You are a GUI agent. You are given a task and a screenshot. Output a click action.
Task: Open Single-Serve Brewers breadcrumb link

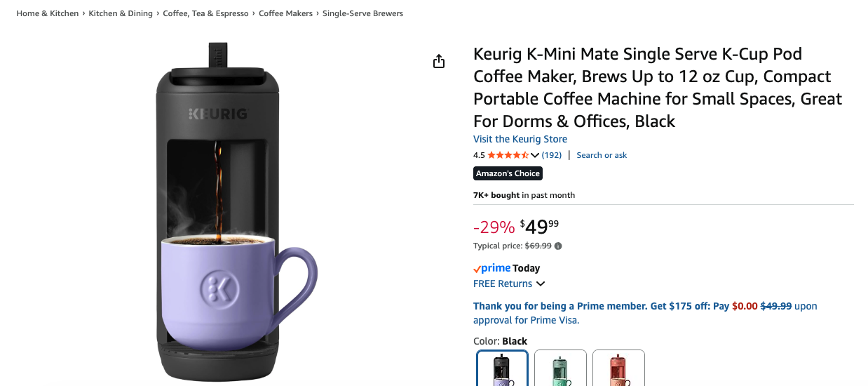[x=362, y=13]
